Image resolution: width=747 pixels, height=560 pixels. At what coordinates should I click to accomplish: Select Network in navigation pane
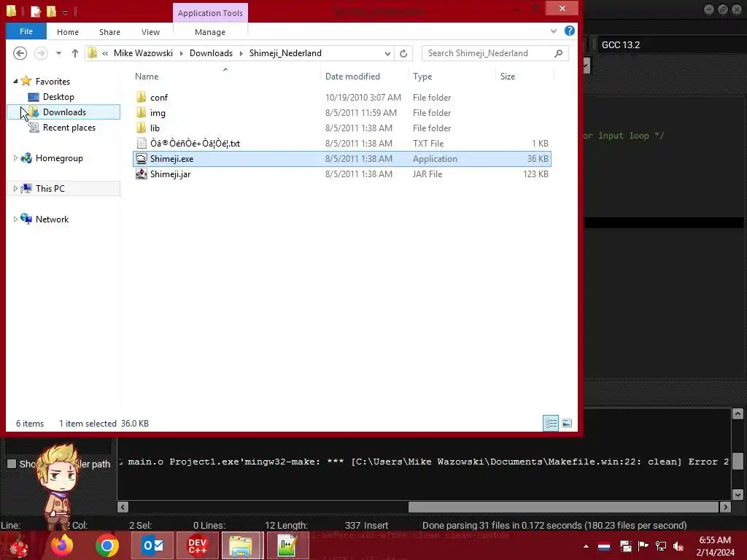coord(52,219)
